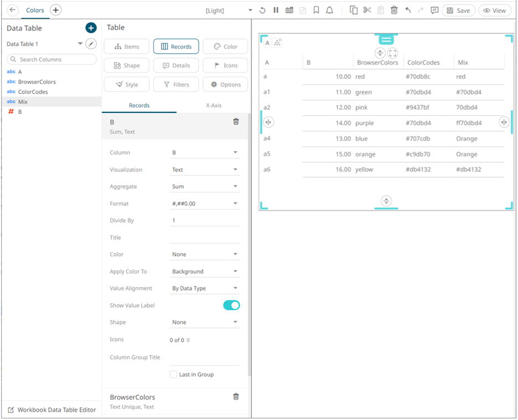Click the Search Columns input field
Viewport: 518px width, 420px height.
(52, 59)
